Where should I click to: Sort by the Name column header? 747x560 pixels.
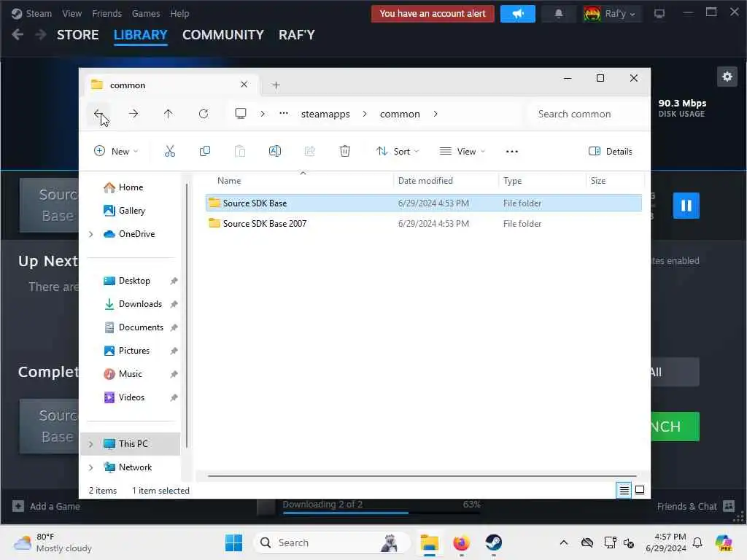click(x=229, y=181)
